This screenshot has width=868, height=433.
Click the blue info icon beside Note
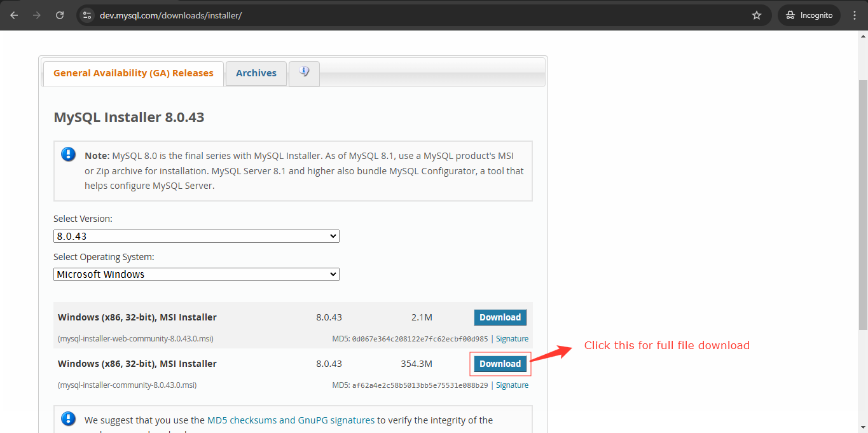tap(68, 155)
